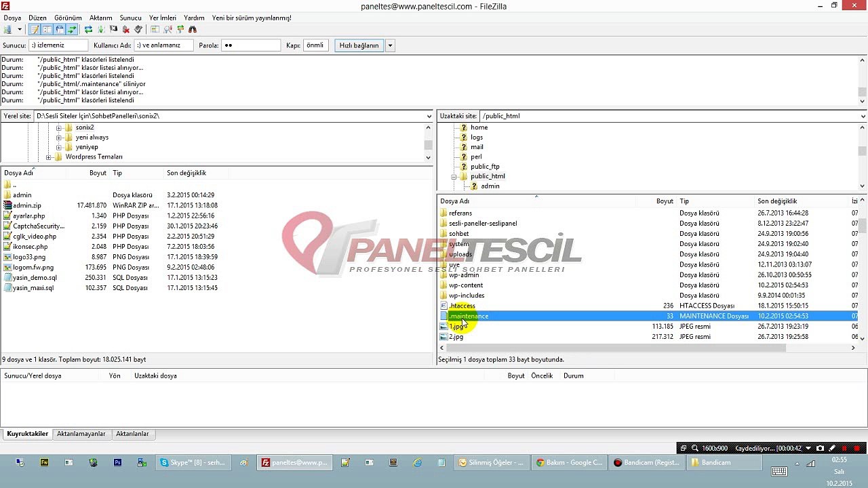
Task: Open Skype from the taskbar
Action: 193,463
